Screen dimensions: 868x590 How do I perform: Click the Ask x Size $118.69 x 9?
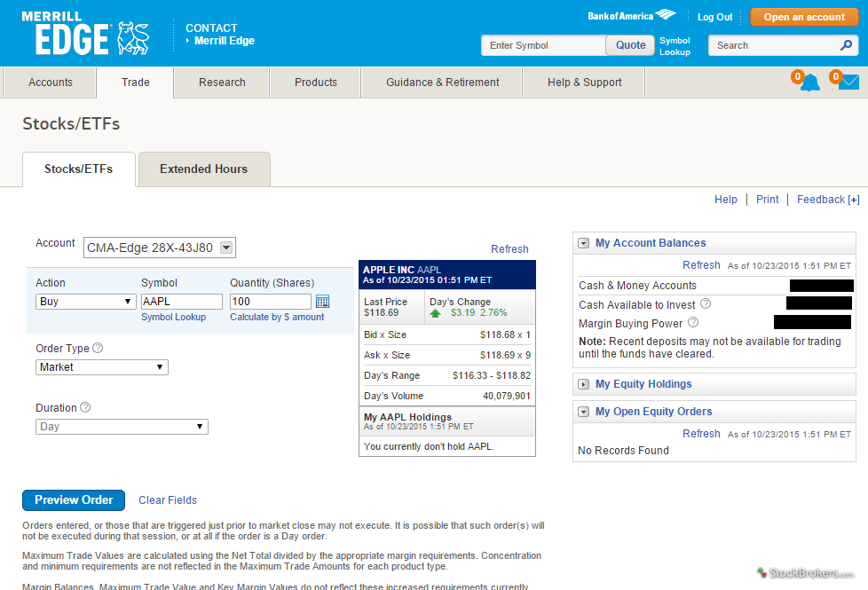click(505, 355)
